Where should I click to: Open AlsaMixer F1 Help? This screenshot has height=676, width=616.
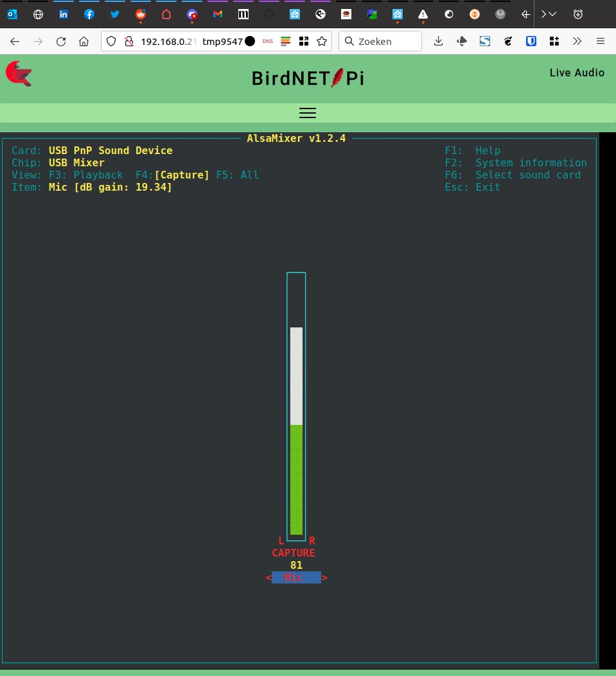[x=472, y=150]
